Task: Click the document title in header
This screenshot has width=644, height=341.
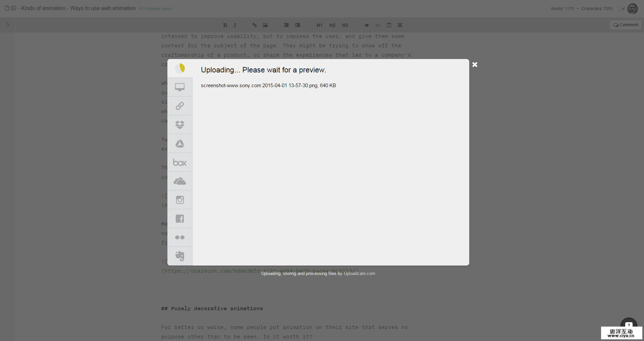Action: 73,8
